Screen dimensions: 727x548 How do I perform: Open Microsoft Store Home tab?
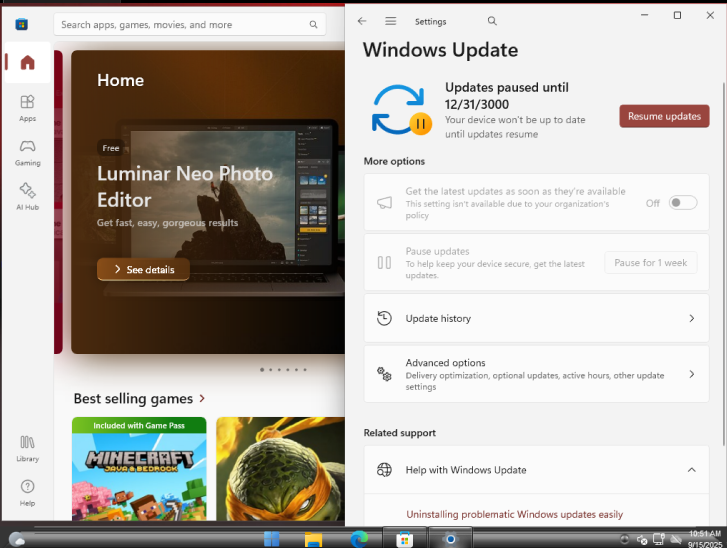[x=27, y=62]
